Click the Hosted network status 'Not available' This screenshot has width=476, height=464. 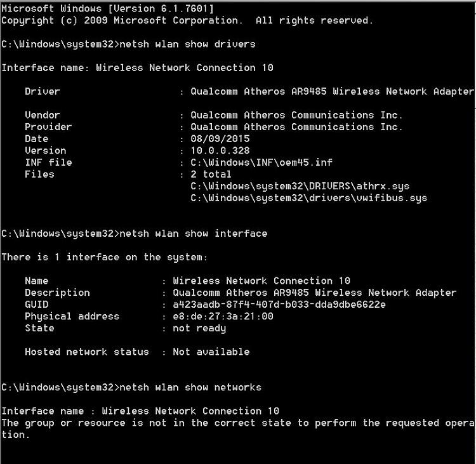coord(211,352)
